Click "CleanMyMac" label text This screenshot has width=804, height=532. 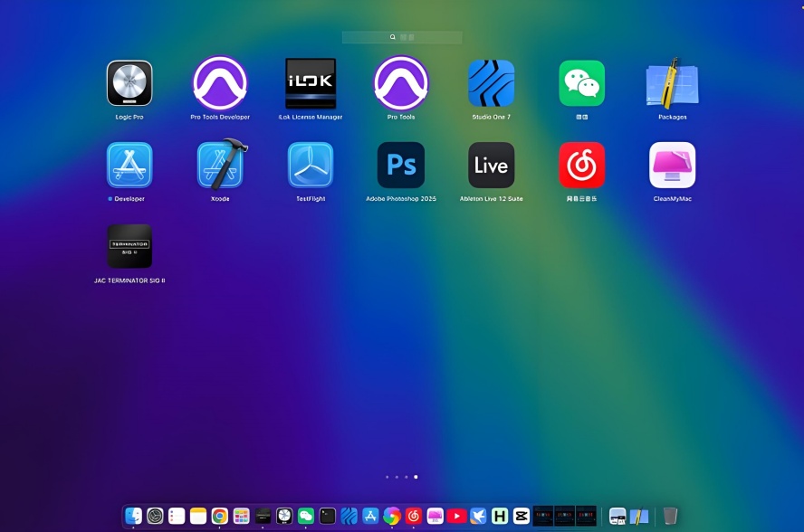[x=672, y=199]
